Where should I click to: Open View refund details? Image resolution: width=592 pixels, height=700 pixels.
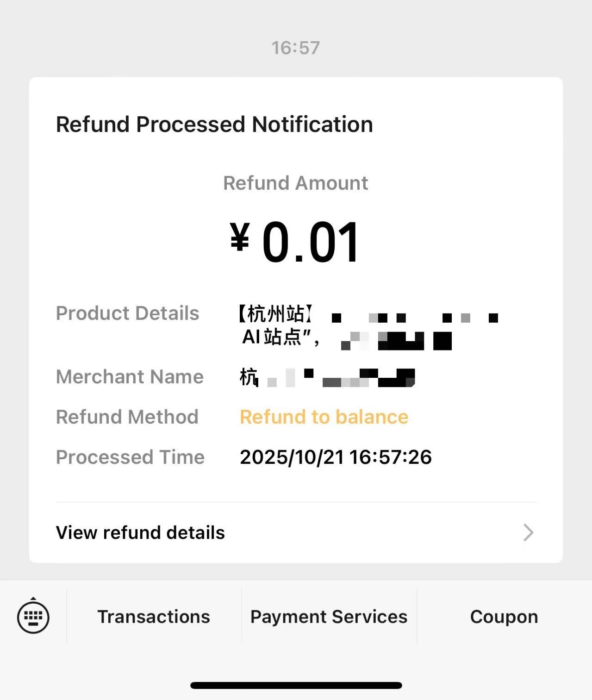pyautogui.click(x=140, y=532)
